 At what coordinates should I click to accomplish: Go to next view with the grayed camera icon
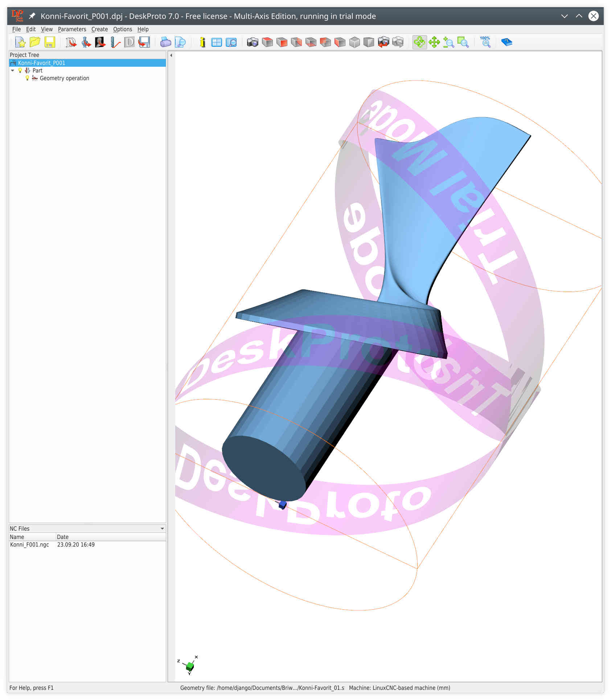click(x=398, y=42)
